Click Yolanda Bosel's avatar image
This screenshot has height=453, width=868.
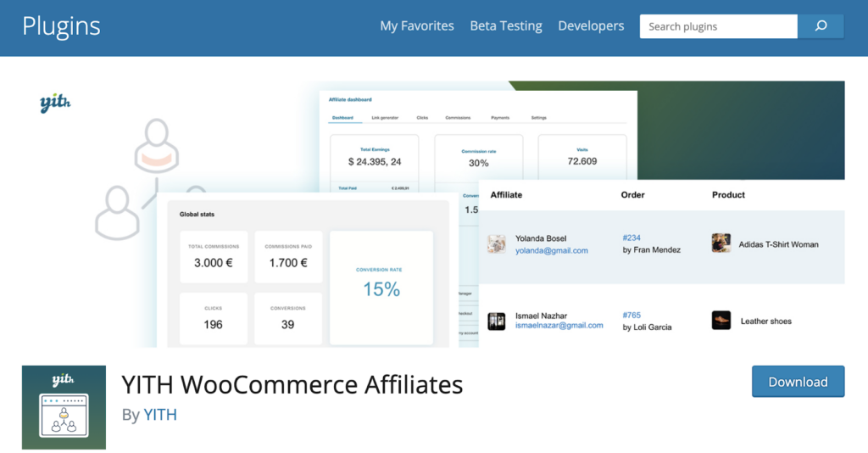pyautogui.click(x=497, y=244)
